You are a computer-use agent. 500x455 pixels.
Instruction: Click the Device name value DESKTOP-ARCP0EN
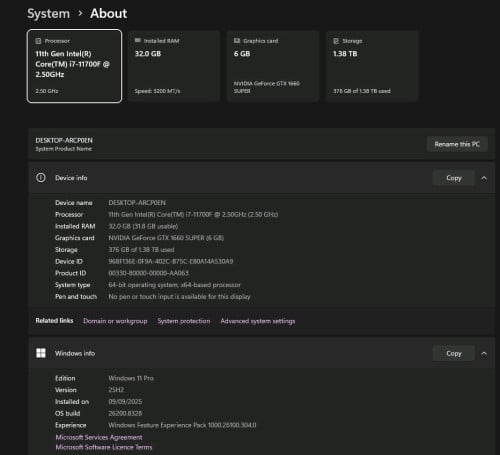pyautogui.click(x=137, y=203)
